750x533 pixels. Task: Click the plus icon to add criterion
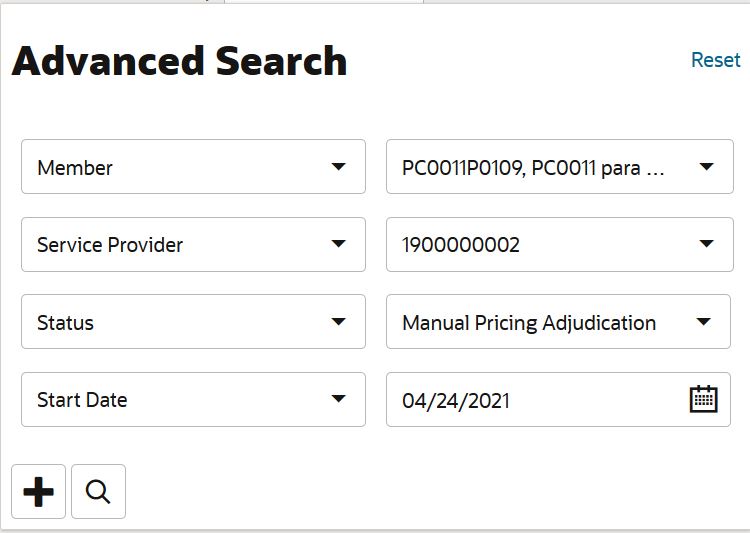pos(38,491)
